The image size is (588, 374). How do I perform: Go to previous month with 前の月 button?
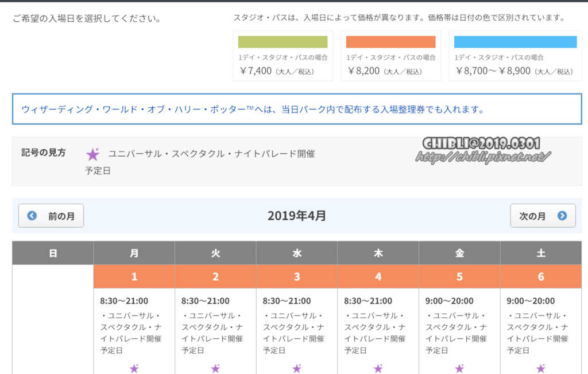51,216
